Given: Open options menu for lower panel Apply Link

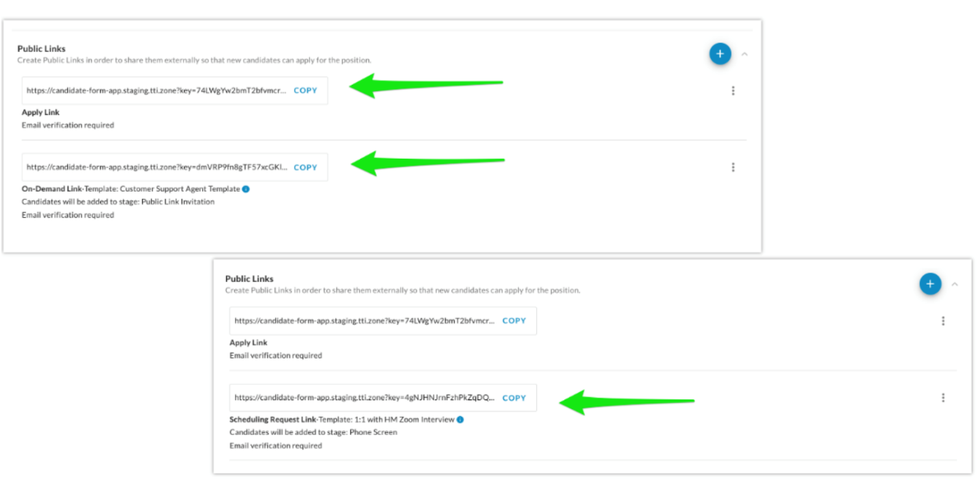Looking at the screenshot, I should point(943,321).
